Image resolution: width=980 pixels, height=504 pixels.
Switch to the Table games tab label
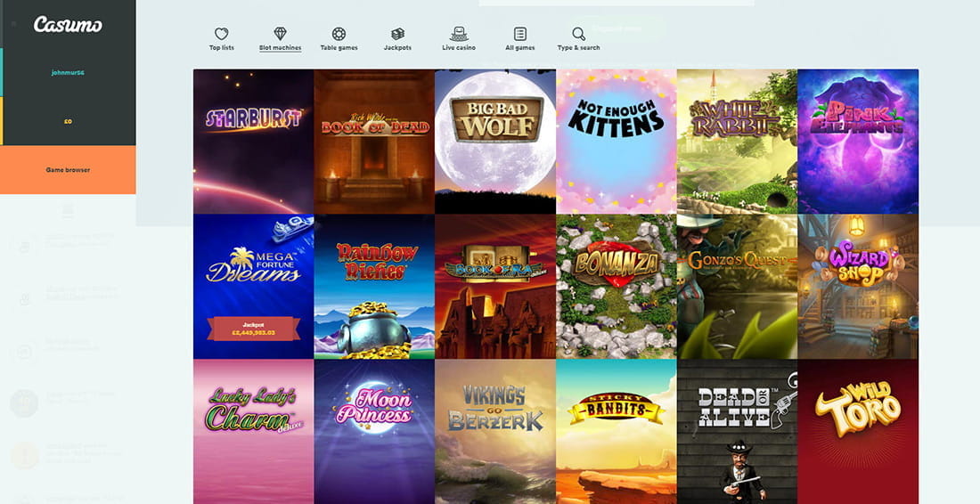(339, 47)
